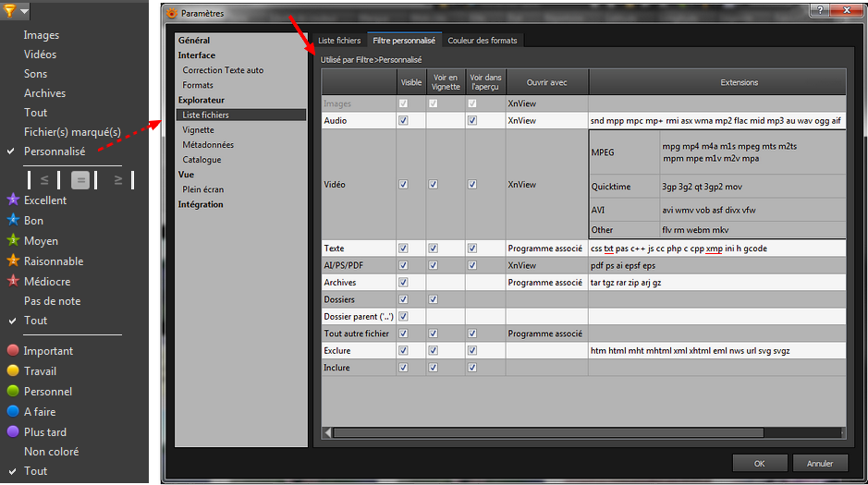
Task: Open the Explorateur settings category
Action: click(x=201, y=100)
